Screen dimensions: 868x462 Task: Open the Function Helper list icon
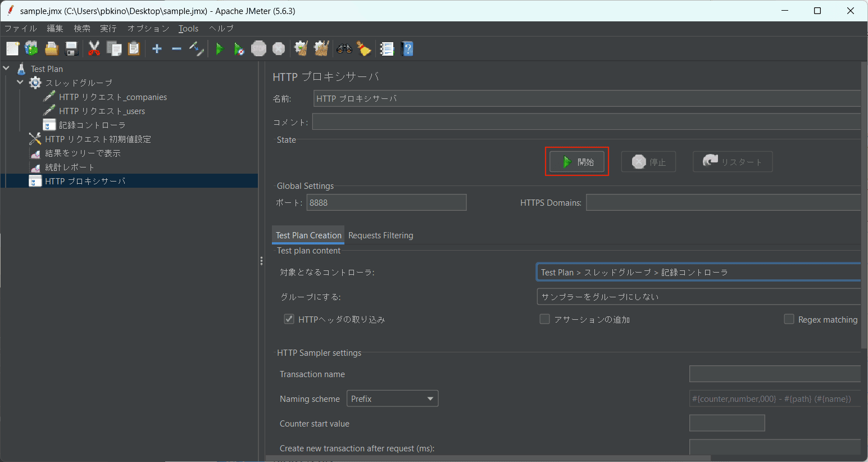click(387, 49)
